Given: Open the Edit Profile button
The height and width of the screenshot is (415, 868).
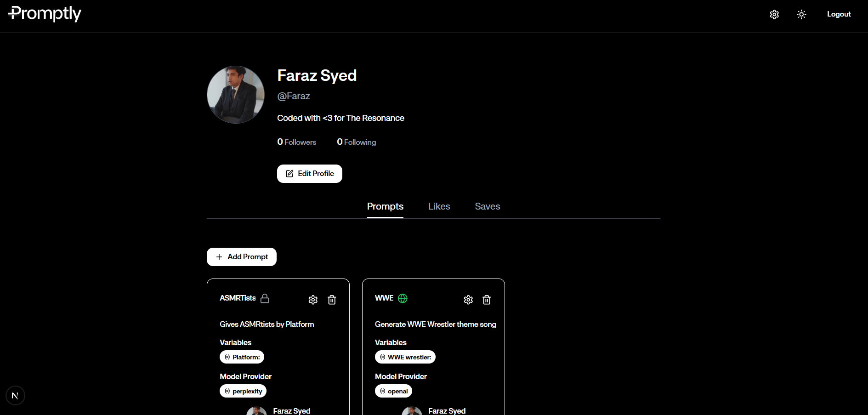Looking at the screenshot, I should (309, 174).
